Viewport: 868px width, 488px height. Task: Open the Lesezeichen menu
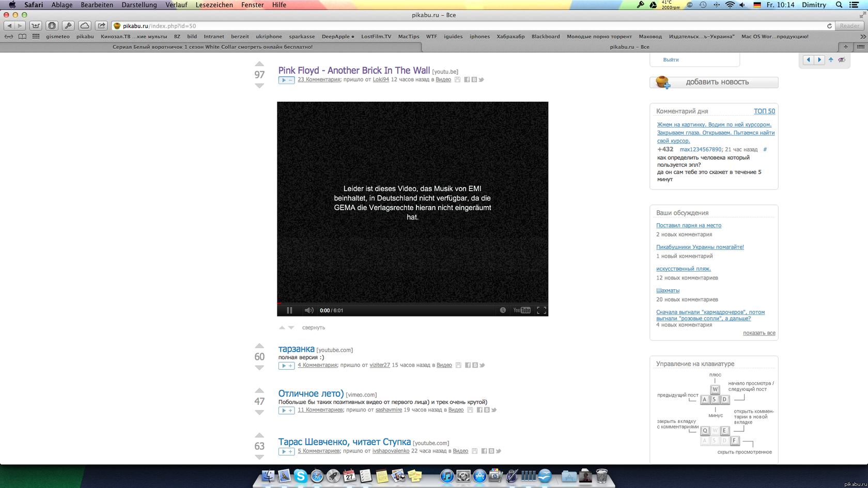[214, 5]
